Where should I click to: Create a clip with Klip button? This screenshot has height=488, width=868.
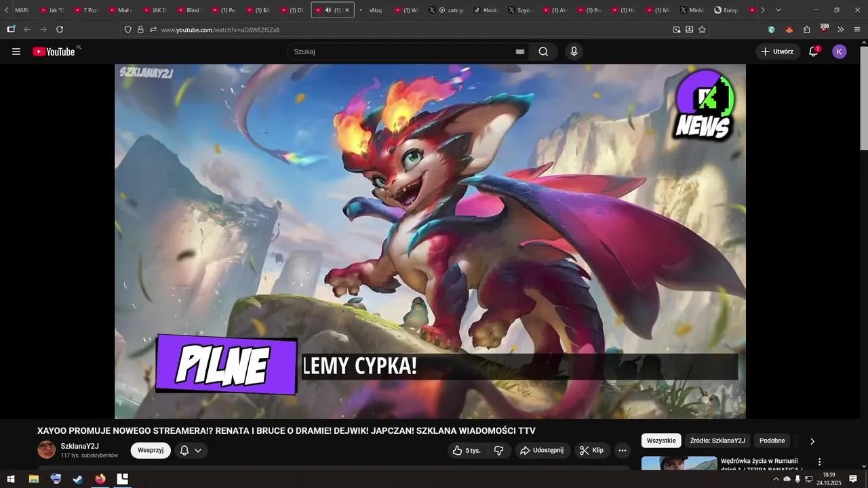(592, 450)
